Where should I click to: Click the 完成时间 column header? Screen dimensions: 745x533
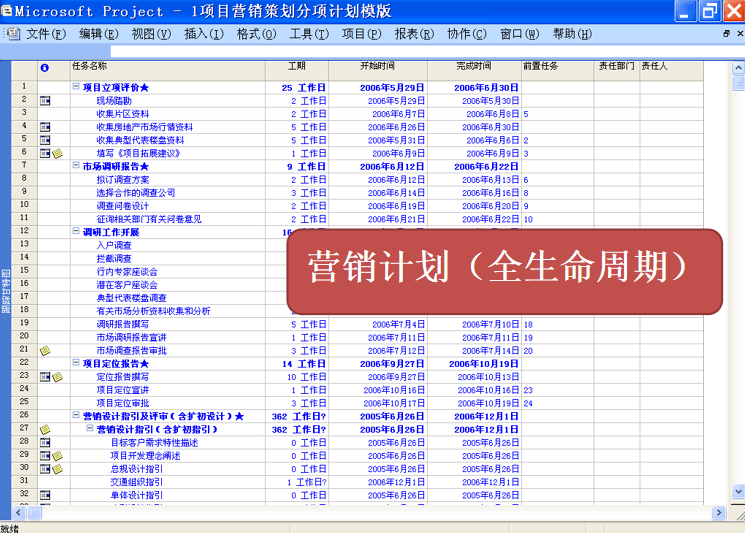coord(474,70)
